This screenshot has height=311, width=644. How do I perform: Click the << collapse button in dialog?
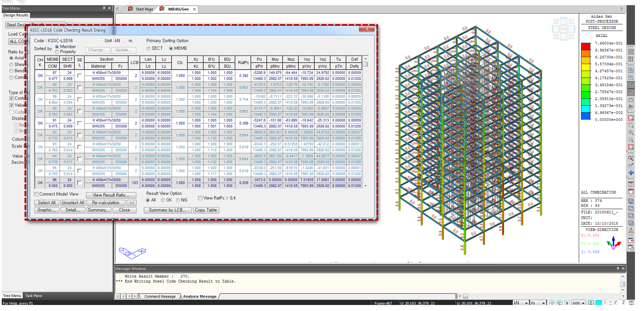tap(131, 203)
